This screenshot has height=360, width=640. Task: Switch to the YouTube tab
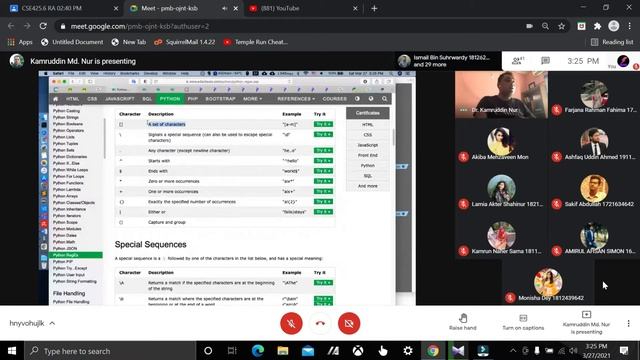(x=302, y=8)
